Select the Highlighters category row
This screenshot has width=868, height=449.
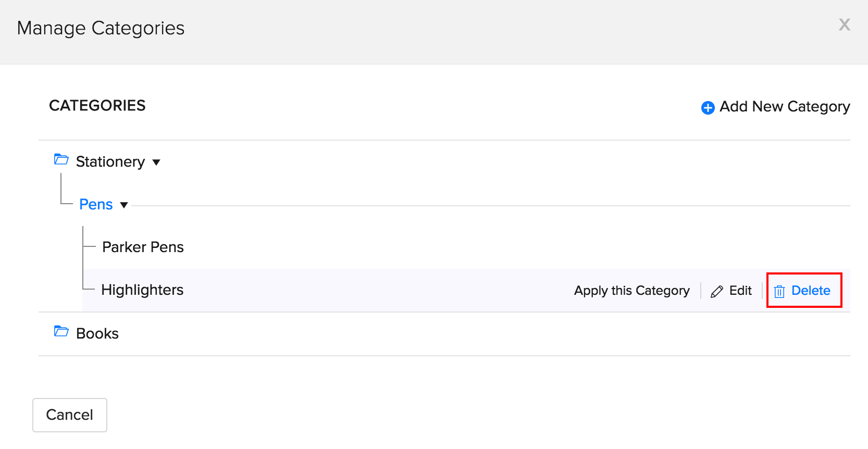[x=142, y=290]
